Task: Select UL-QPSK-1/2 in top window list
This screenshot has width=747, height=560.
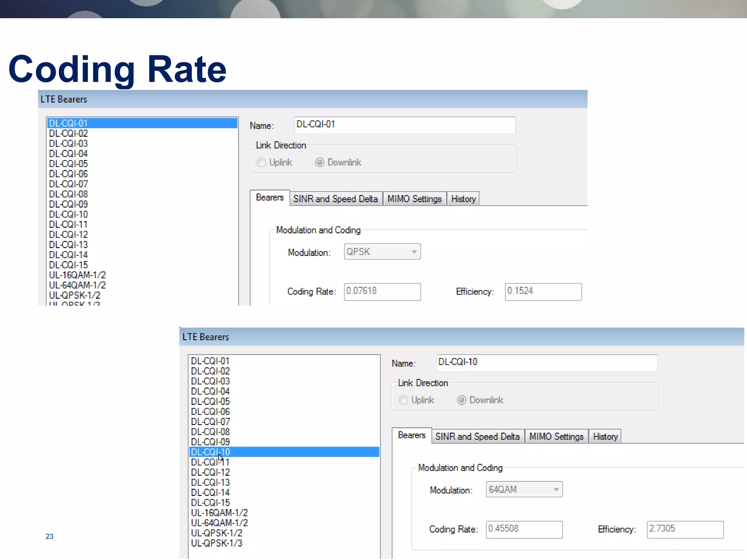Action: click(143, 295)
